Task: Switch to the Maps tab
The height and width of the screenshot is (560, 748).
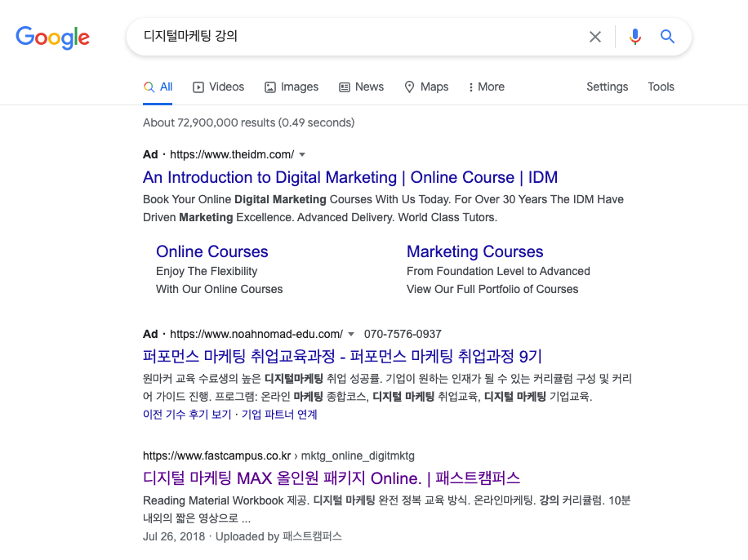Action: (426, 87)
